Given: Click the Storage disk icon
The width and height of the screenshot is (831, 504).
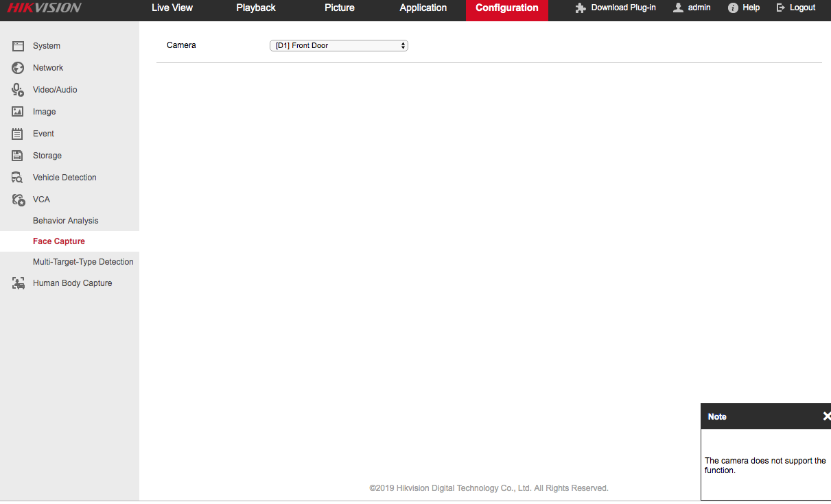Looking at the screenshot, I should [18, 156].
